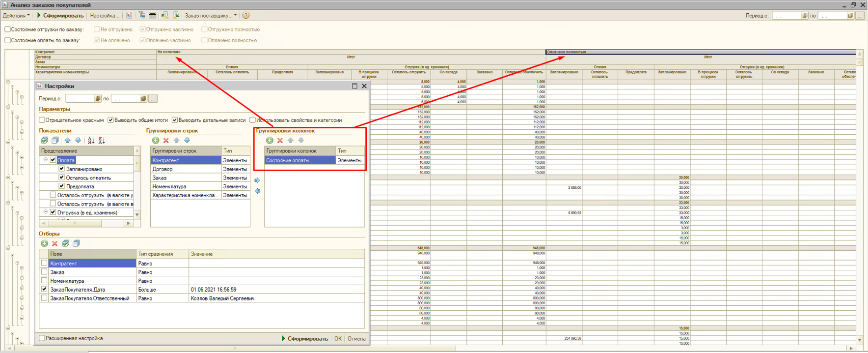Click the grouping tree icon in main toolbar
868x353 pixels.
click(142, 16)
